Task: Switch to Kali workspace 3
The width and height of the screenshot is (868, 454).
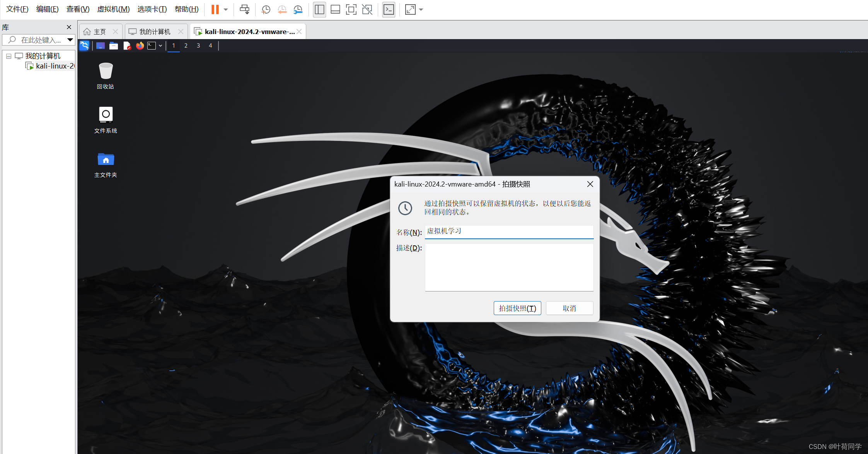Action: tap(198, 46)
